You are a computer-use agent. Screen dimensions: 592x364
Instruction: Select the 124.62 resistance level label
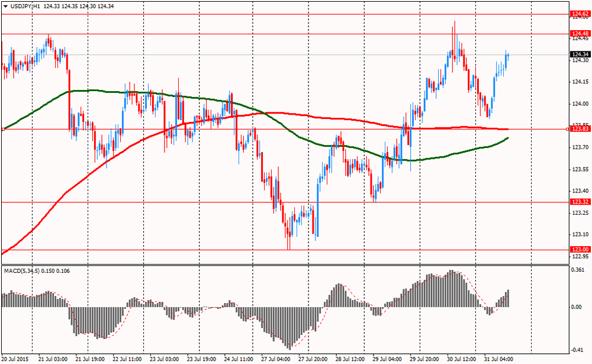tap(580, 14)
